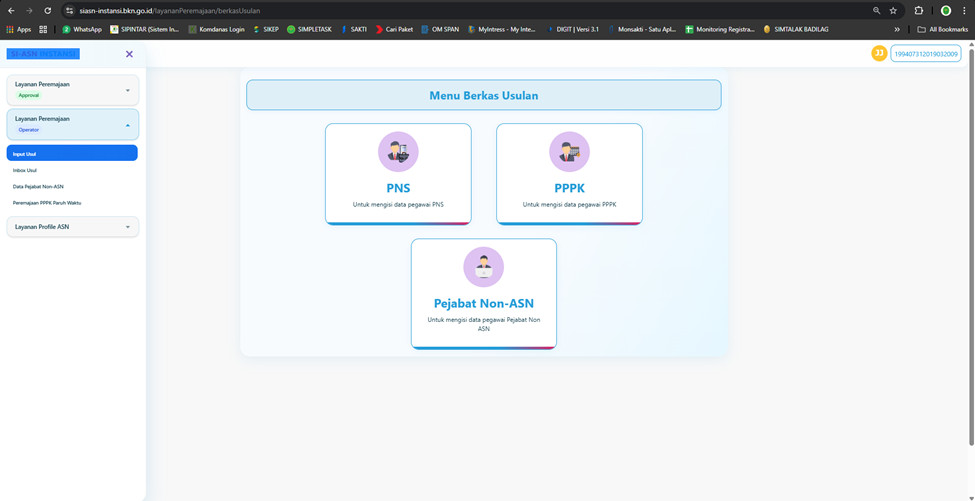This screenshot has height=501, width=975.
Task: Bookmark this page with the star icon
Action: tap(893, 11)
